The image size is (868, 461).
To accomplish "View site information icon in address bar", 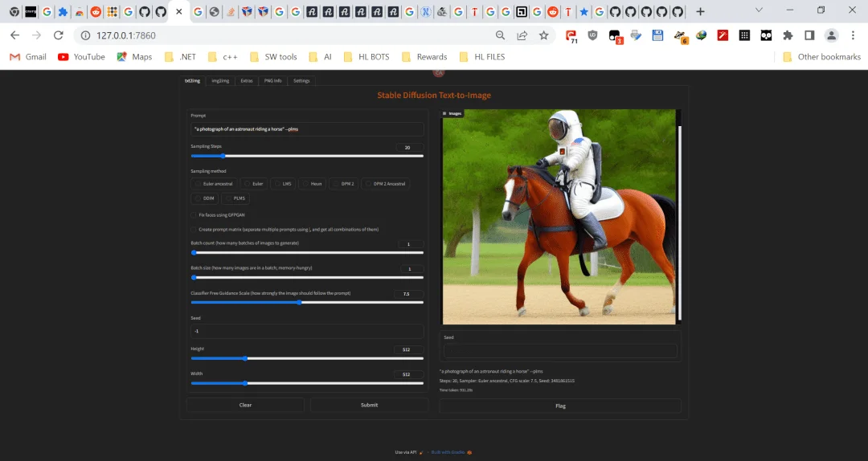I will 85,35.
